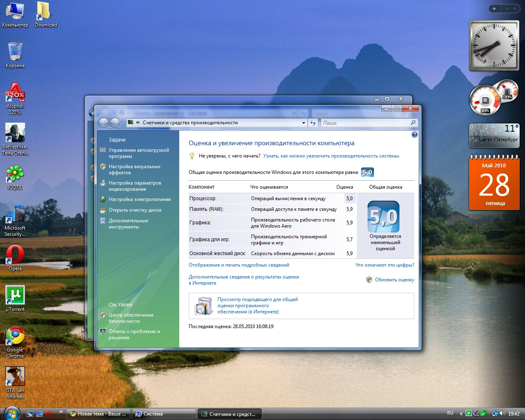Open Дополнительные сведения о результатах оценки

tap(244, 280)
